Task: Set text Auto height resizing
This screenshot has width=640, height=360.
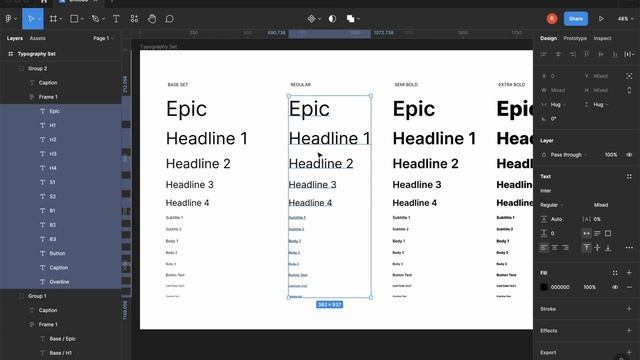Action: point(597,233)
